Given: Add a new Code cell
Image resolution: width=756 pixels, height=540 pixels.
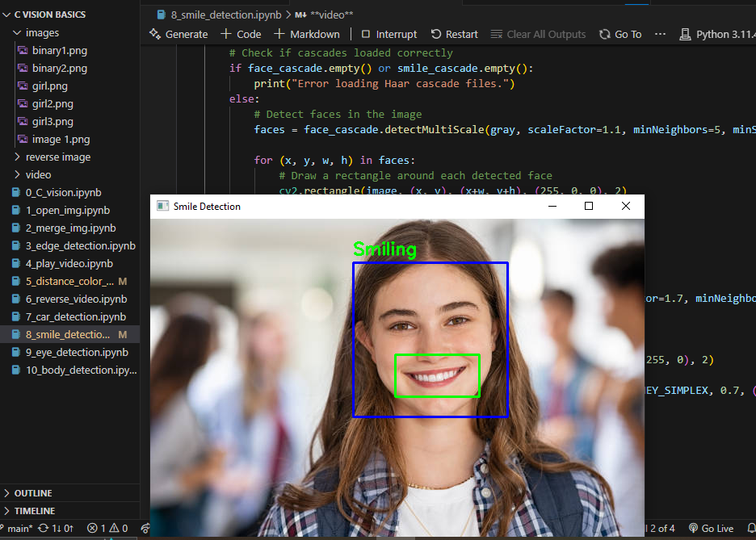Looking at the screenshot, I should point(241,34).
